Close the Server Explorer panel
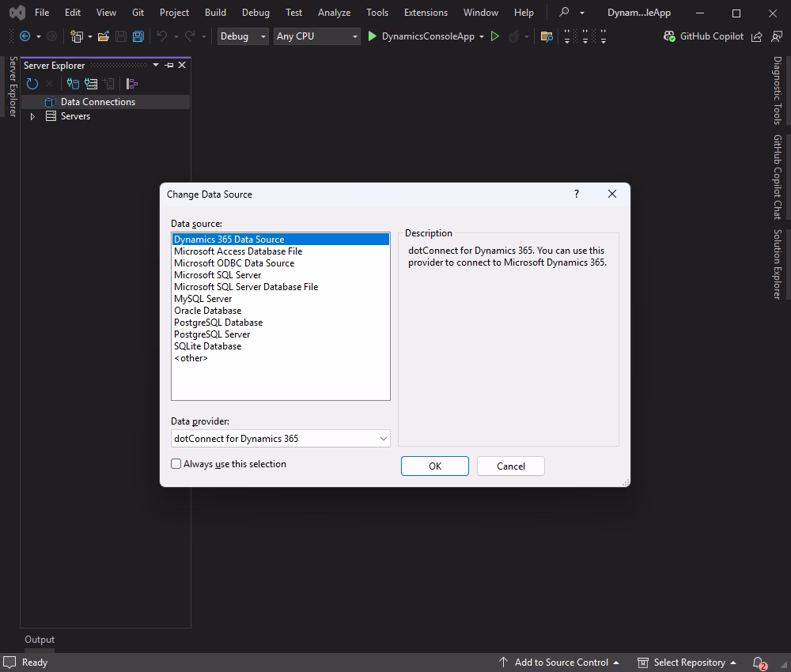Viewport: 791px width, 672px height. pyautogui.click(x=182, y=65)
